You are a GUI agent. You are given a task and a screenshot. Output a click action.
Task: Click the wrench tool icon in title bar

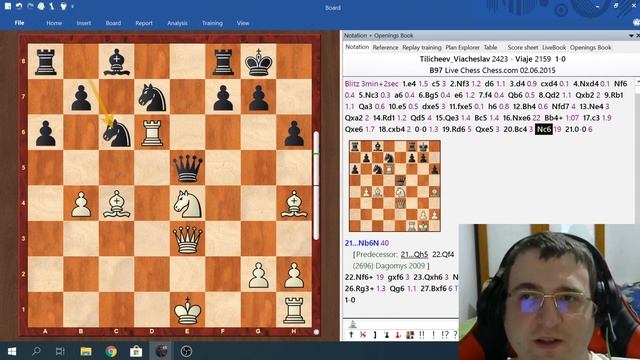[x=52, y=6]
